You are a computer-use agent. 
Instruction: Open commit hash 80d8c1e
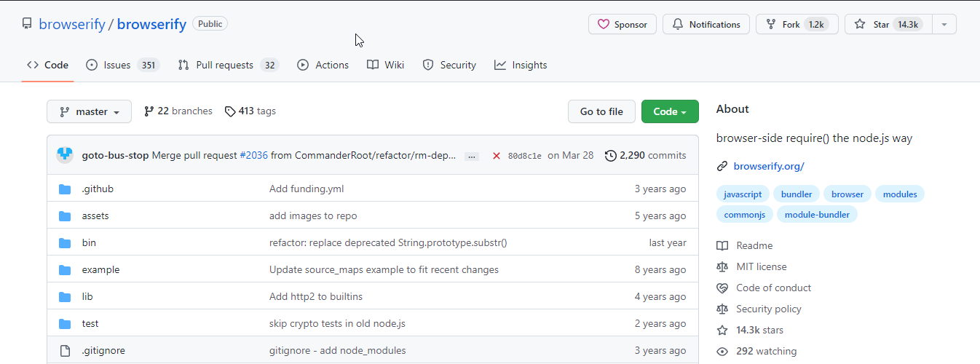point(524,156)
